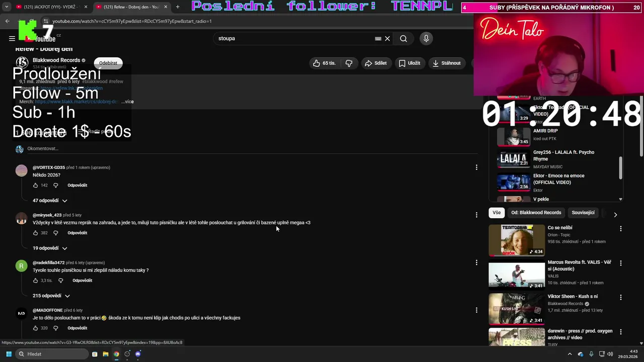
Task: Open options menu for @mirysek_423 comment
Action: tap(476, 215)
